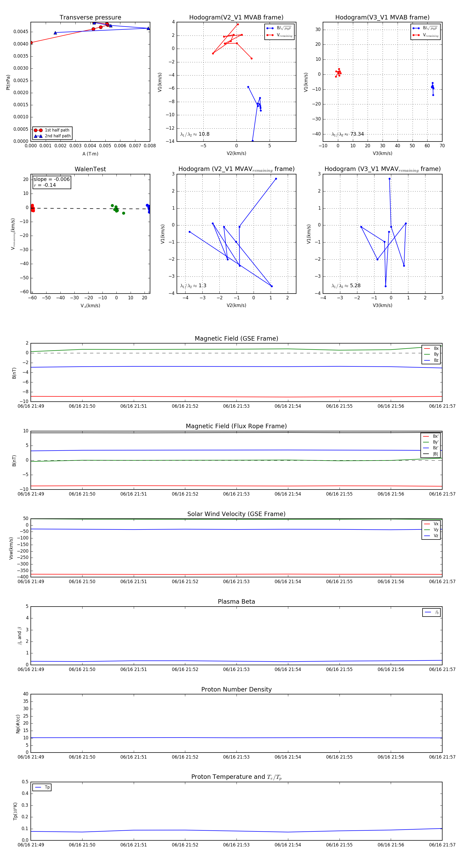Click the "Transverse pressure" plot title
The height and width of the screenshot is (868, 473).
pyautogui.click(x=90, y=17)
